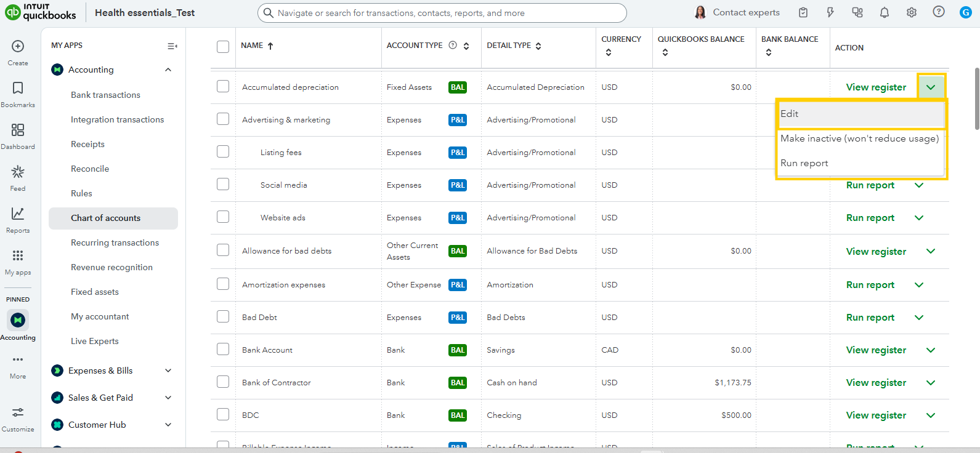980x453 pixels.
Task: Open action dropdown for Website ads row
Action: click(x=919, y=218)
